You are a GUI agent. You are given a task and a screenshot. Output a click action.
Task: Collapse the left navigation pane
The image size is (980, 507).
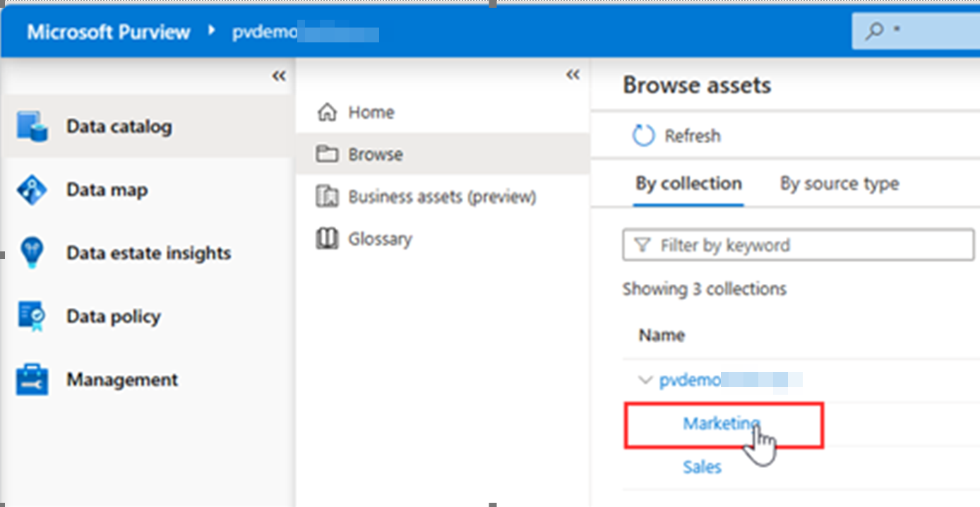279,76
